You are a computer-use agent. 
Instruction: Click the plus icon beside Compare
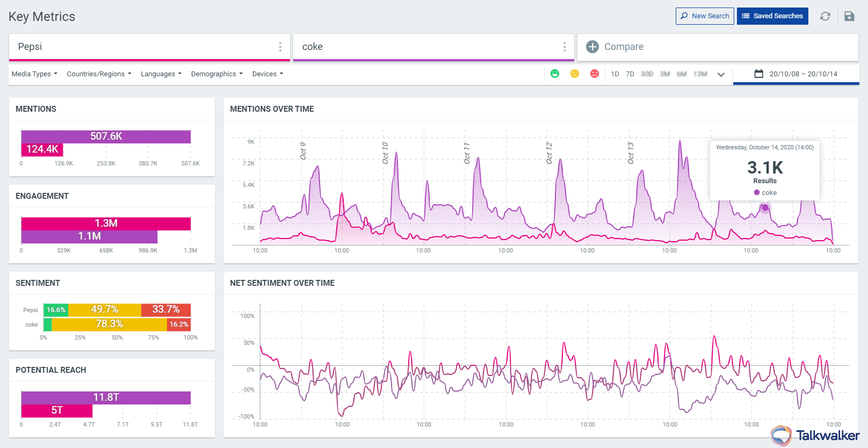point(592,47)
